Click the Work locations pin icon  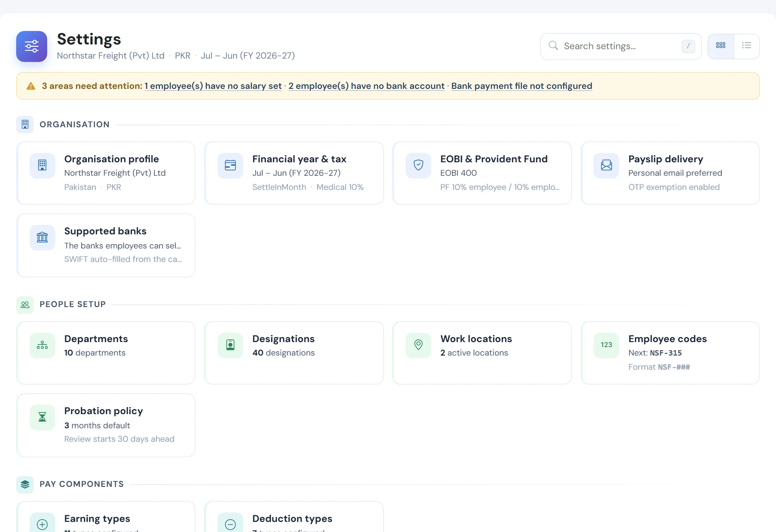pos(418,345)
